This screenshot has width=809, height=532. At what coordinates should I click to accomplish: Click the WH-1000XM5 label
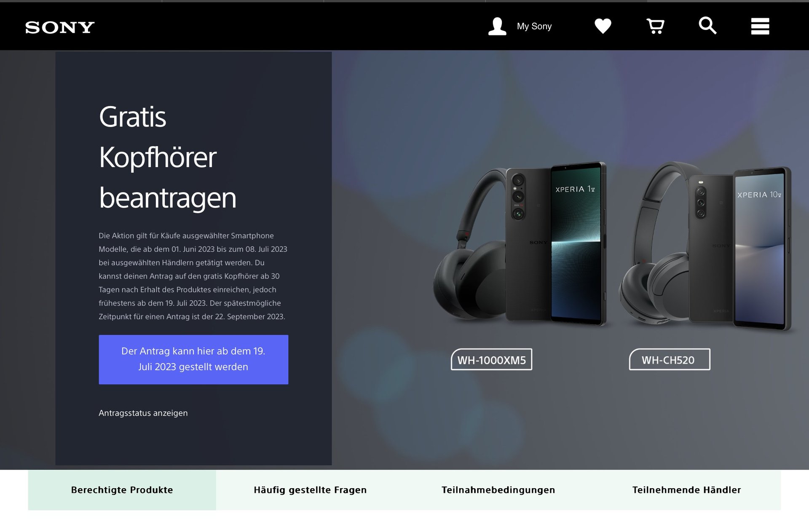(492, 360)
